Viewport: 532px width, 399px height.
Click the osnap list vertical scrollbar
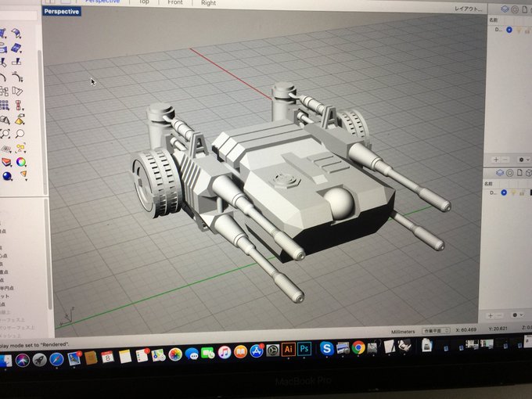click(50, 254)
